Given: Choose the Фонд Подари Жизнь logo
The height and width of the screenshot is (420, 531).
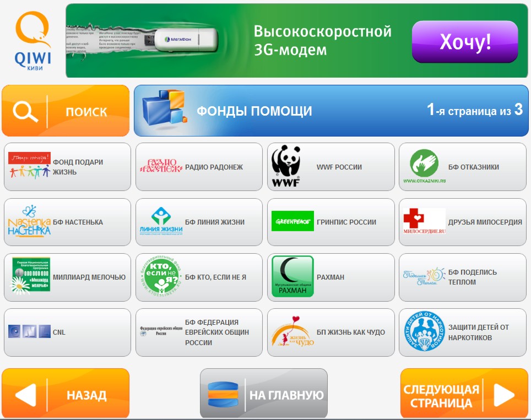Looking at the screenshot, I should 29,166.
